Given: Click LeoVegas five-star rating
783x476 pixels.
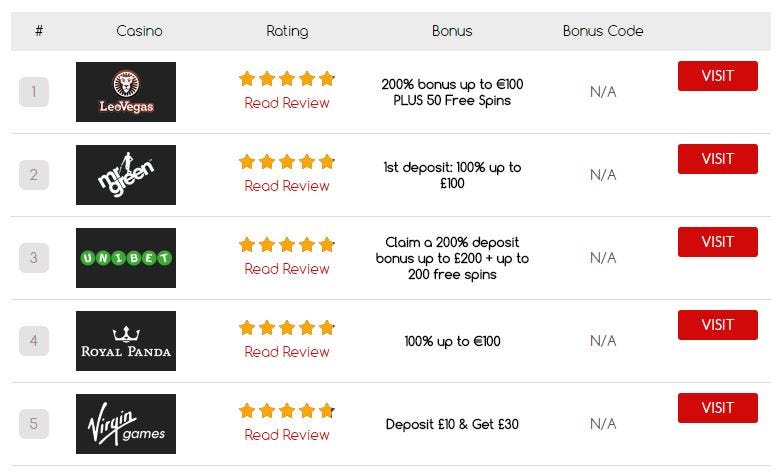Looking at the screenshot, I should (287, 79).
